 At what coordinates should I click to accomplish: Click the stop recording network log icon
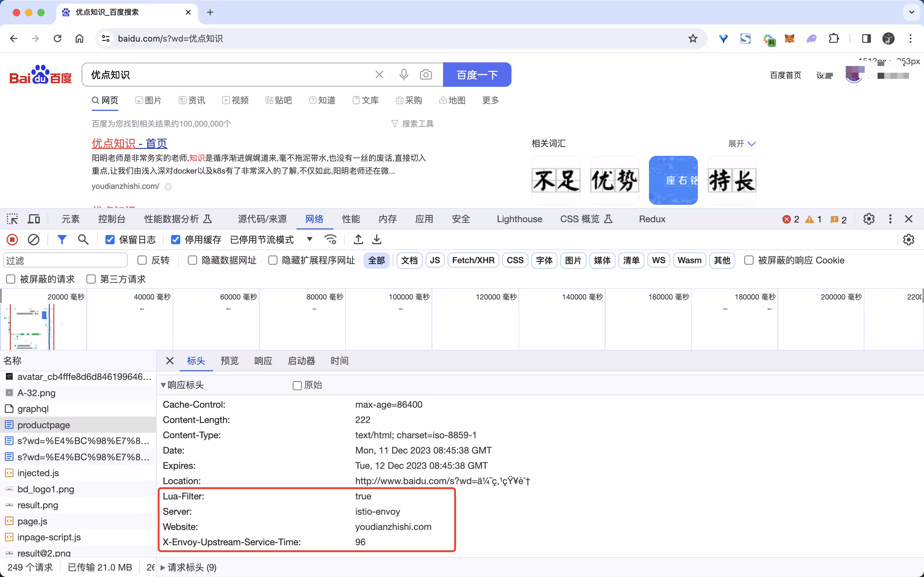[x=12, y=240]
